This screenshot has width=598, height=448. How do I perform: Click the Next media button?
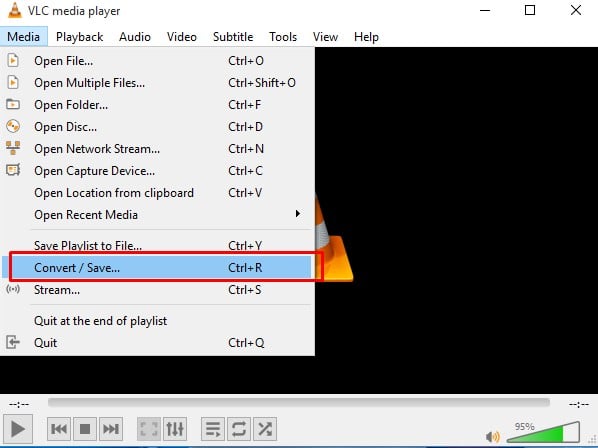tap(111, 429)
